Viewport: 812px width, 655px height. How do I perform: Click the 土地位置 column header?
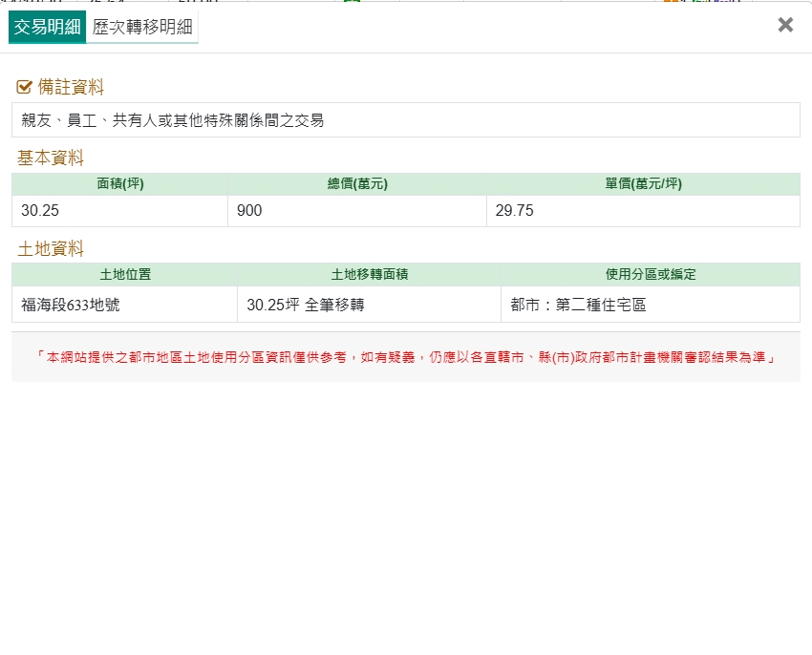click(x=125, y=275)
